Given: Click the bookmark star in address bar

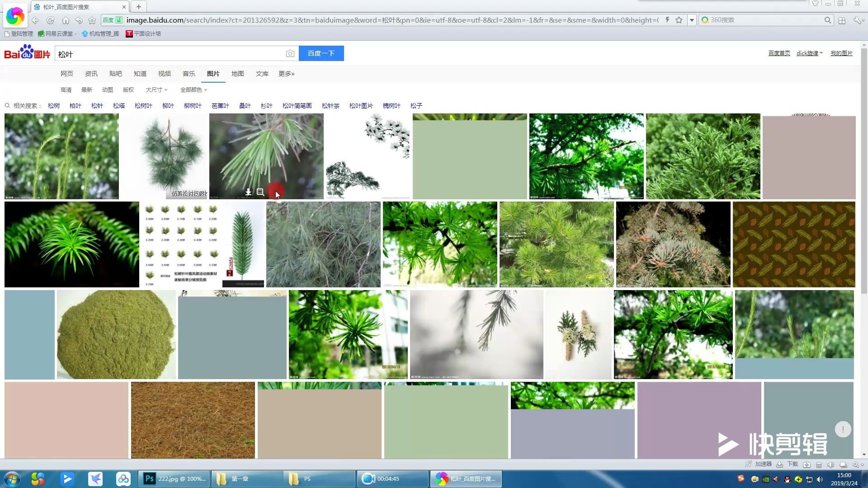Looking at the screenshot, I should 679,20.
